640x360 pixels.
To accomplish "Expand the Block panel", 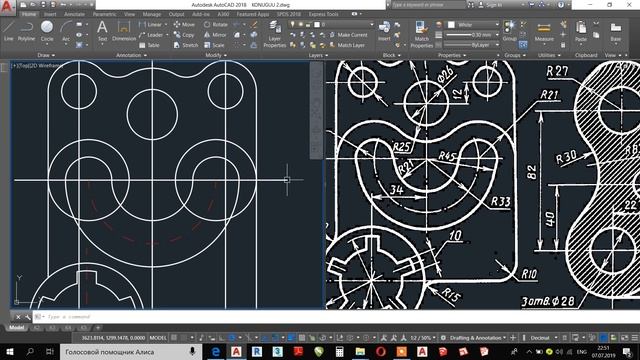I will click(x=391, y=55).
